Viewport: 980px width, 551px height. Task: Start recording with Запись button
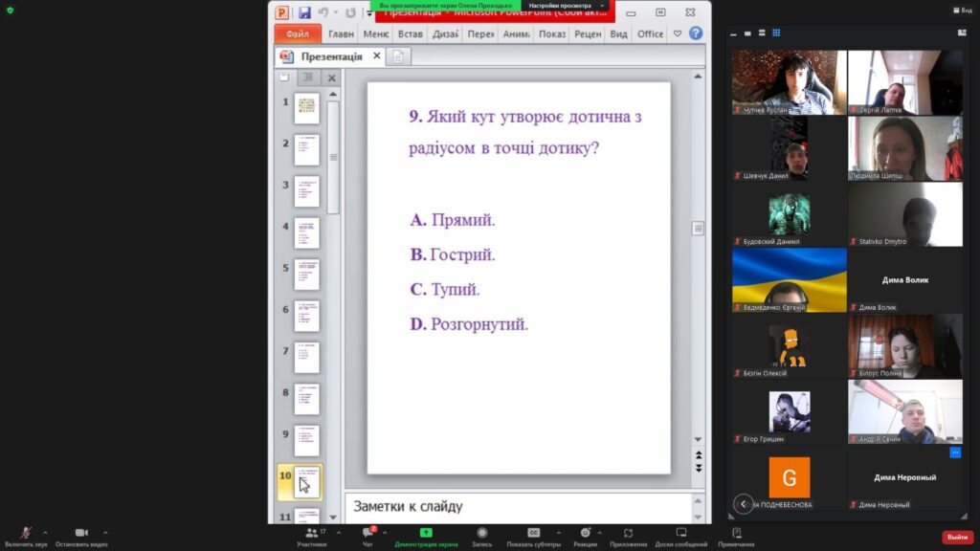tap(482, 536)
